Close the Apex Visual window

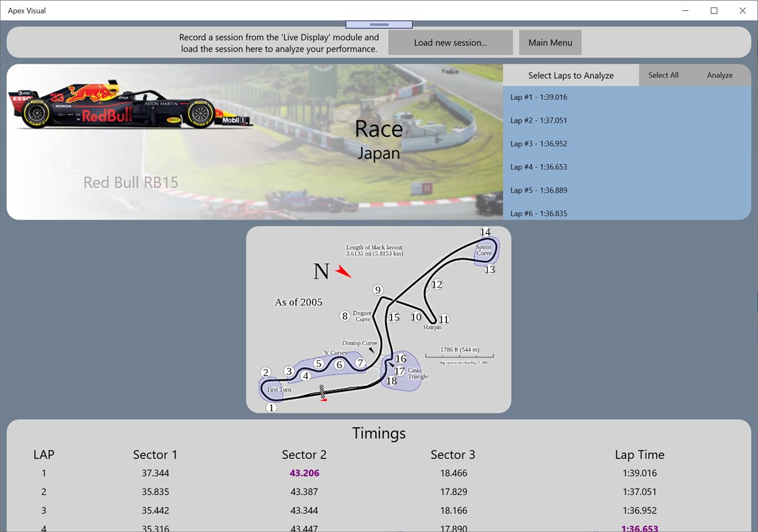coord(742,11)
